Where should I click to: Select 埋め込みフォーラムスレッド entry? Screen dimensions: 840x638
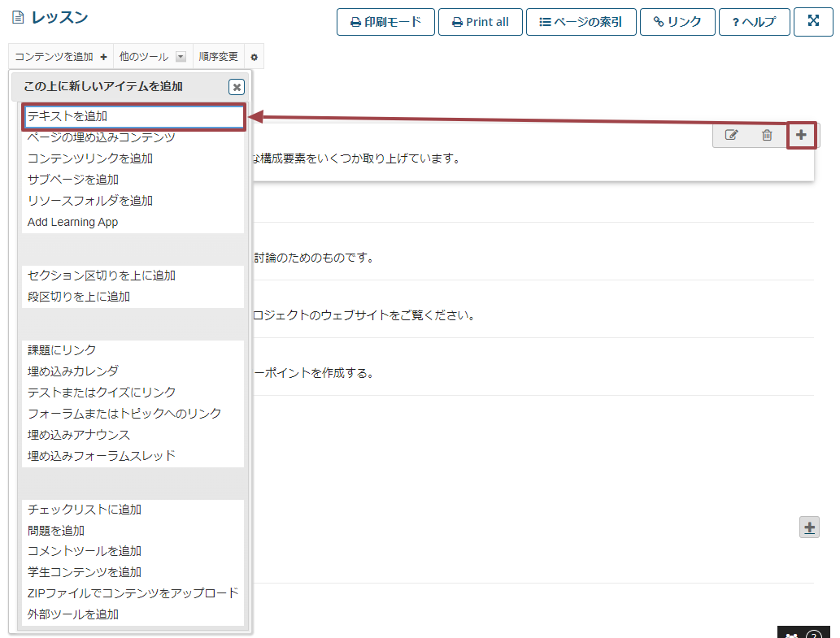102,455
